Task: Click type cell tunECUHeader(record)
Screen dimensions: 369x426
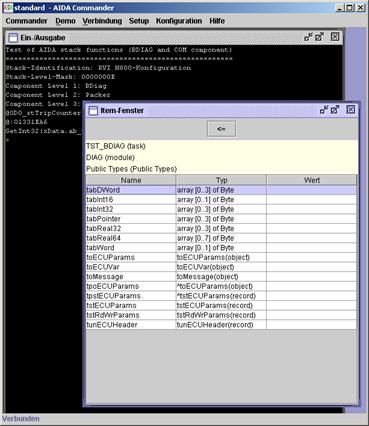Action: [221, 325]
